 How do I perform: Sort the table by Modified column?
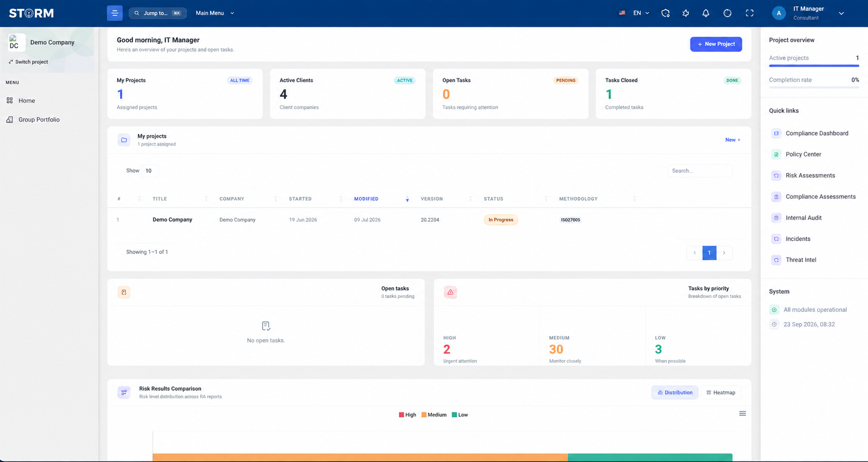tap(382, 199)
